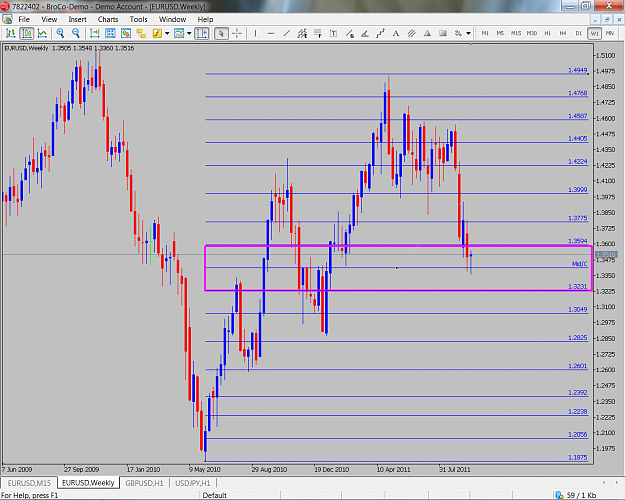Click the green and red new chart icon
Viewport: 625px width, 500px height.
(x=126, y=33)
